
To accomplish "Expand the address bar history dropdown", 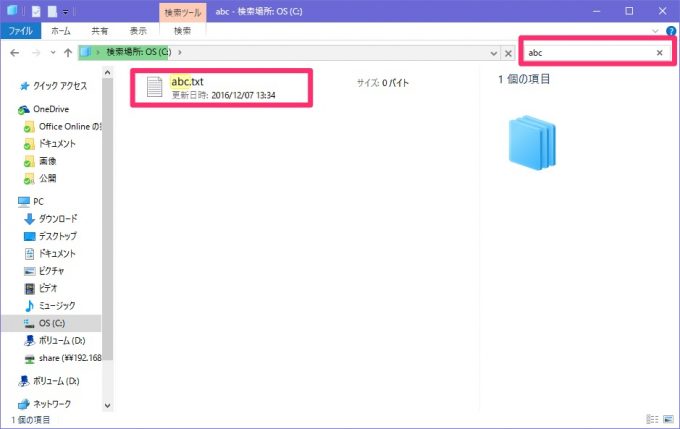I will (x=494, y=53).
